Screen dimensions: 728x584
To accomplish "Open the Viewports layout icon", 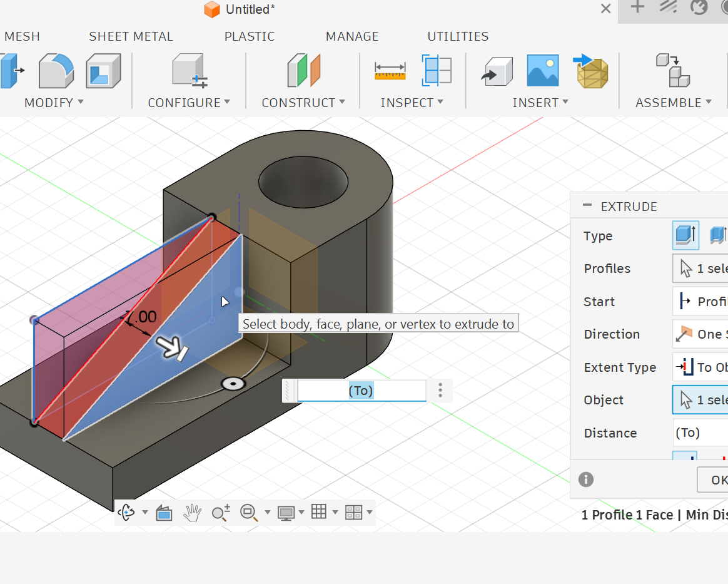I will [x=354, y=513].
